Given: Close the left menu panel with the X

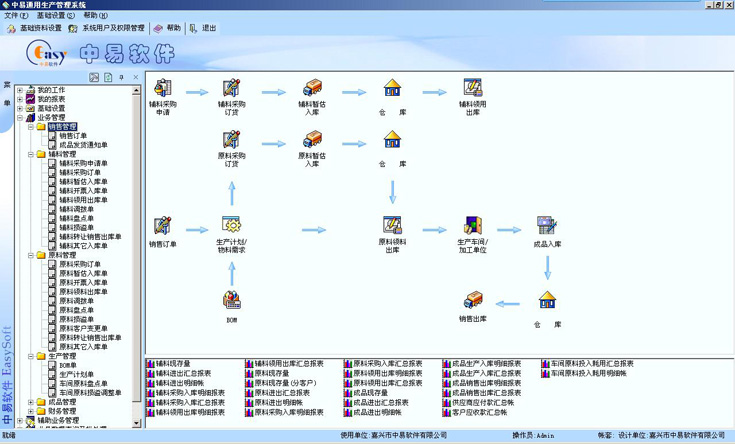Looking at the screenshot, I should [x=136, y=77].
